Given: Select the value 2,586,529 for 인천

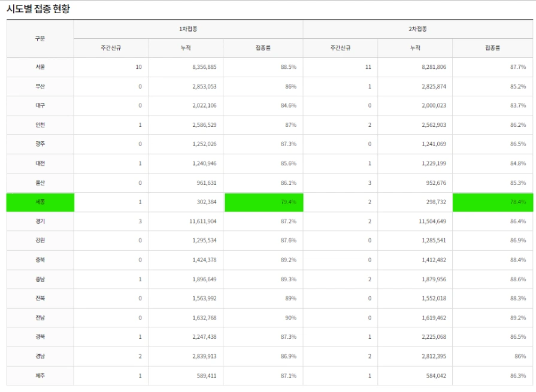Looking at the screenshot, I should pyautogui.click(x=204, y=125).
